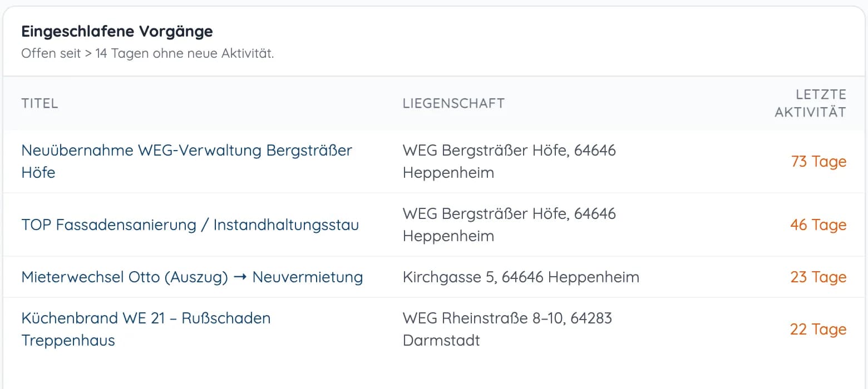The image size is (868, 389).
Task: Click the 22 Tage value
Action: (x=818, y=330)
